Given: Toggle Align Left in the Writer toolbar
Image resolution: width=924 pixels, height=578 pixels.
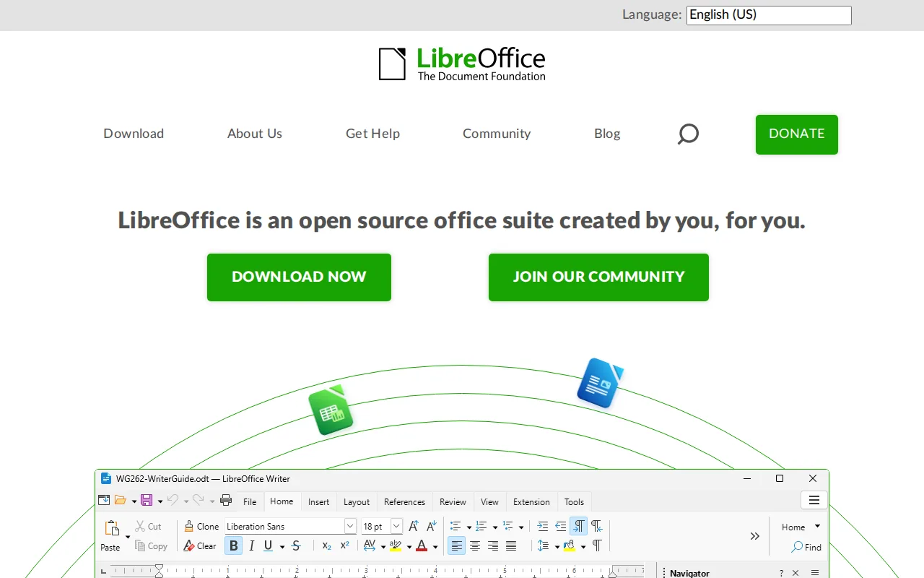Looking at the screenshot, I should point(457,546).
